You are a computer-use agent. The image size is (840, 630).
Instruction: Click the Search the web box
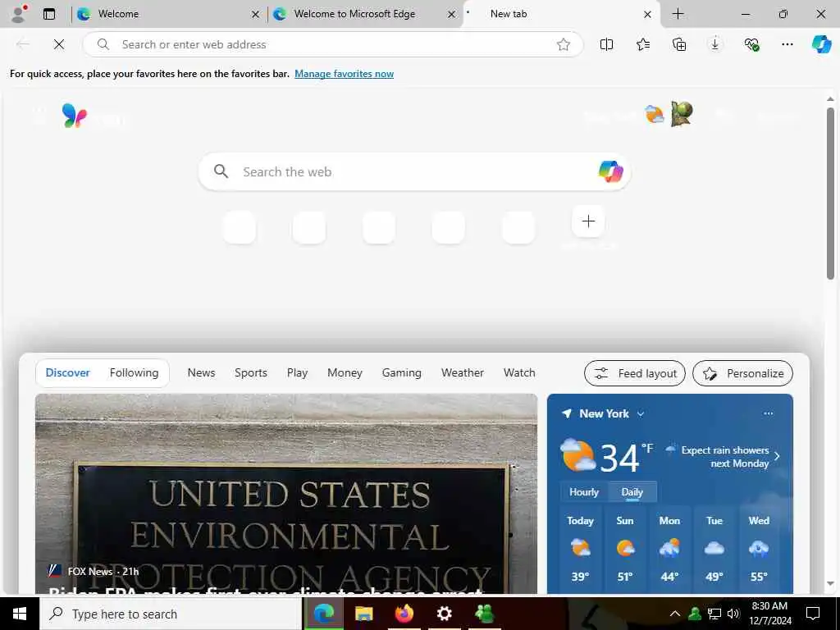pos(414,172)
